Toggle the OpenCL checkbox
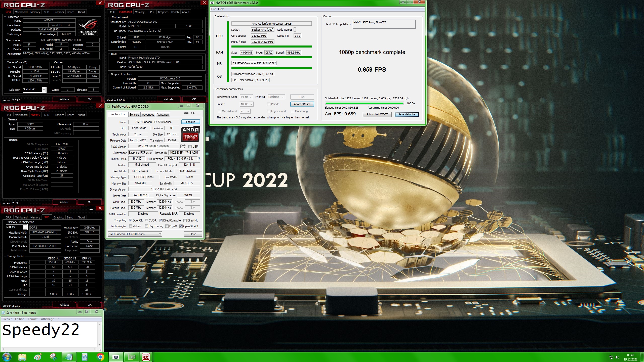 130,220
